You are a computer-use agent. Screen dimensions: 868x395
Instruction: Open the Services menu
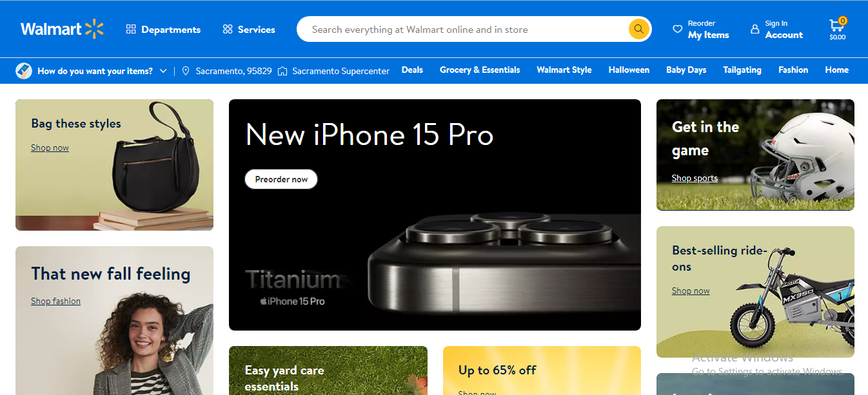click(x=249, y=29)
